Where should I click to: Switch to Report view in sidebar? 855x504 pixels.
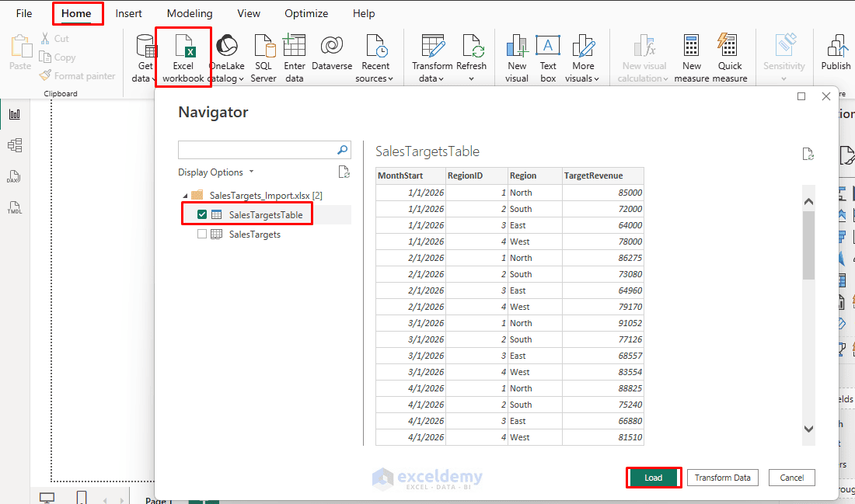[15, 114]
